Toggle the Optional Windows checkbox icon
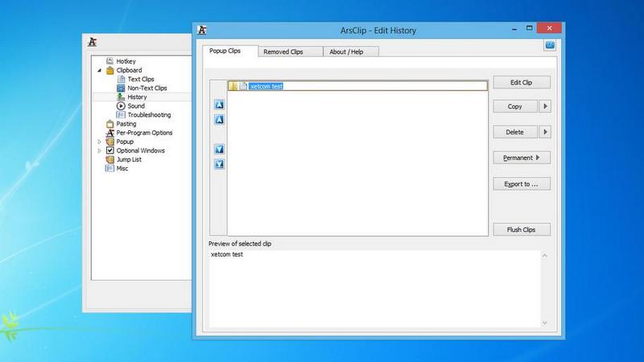 (109, 150)
